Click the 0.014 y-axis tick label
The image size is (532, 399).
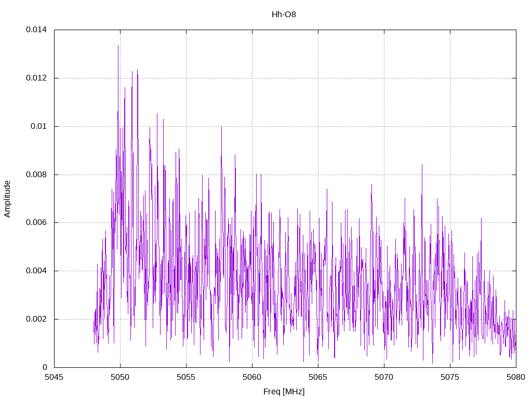click(x=36, y=30)
